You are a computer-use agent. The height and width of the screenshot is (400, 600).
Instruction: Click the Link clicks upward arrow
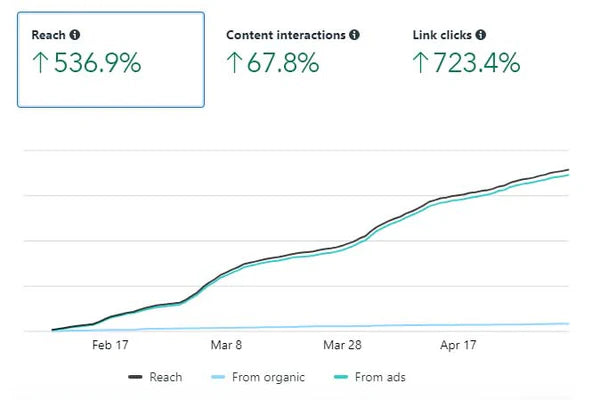[x=421, y=64]
